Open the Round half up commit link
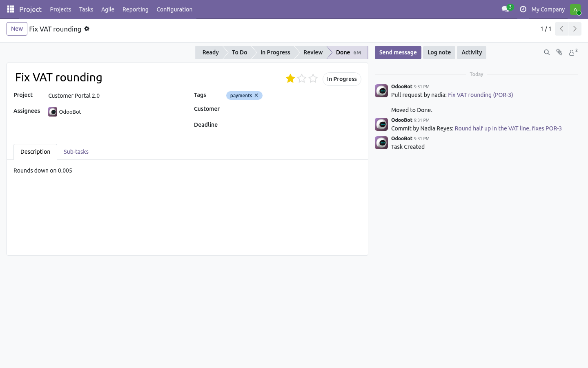Image resolution: width=588 pixels, height=368 pixels. click(x=508, y=128)
